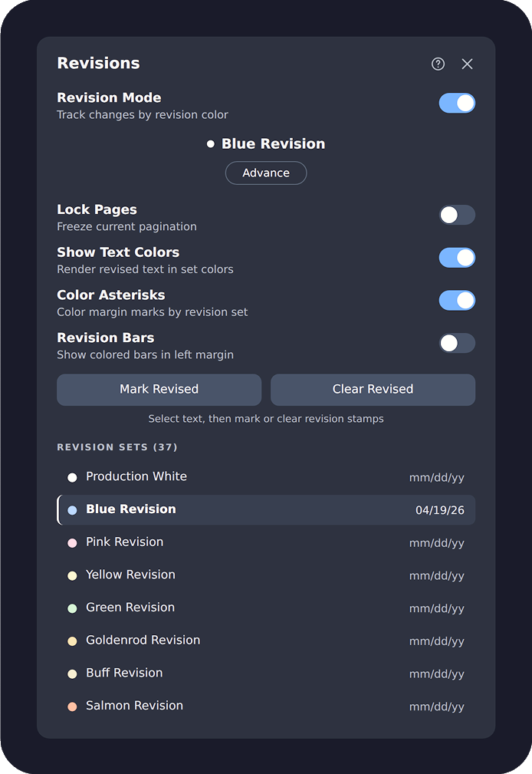Select the Green Revision set
Viewport: 532px width, 774px height.
[x=266, y=608]
